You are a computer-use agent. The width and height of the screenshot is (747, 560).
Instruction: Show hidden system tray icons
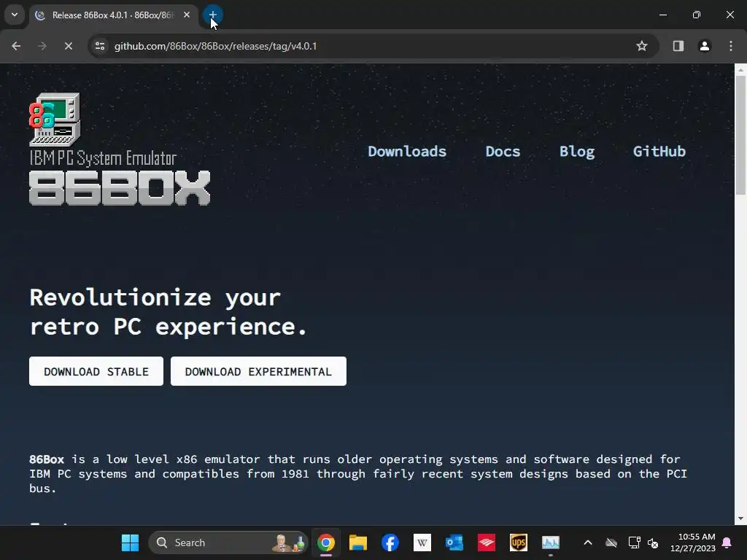coord(588,542)
